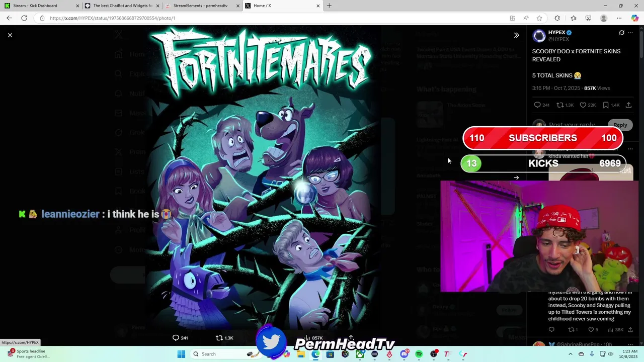
Task: Click the read aloud icon in address bar
Action: [x=526, y=18]
